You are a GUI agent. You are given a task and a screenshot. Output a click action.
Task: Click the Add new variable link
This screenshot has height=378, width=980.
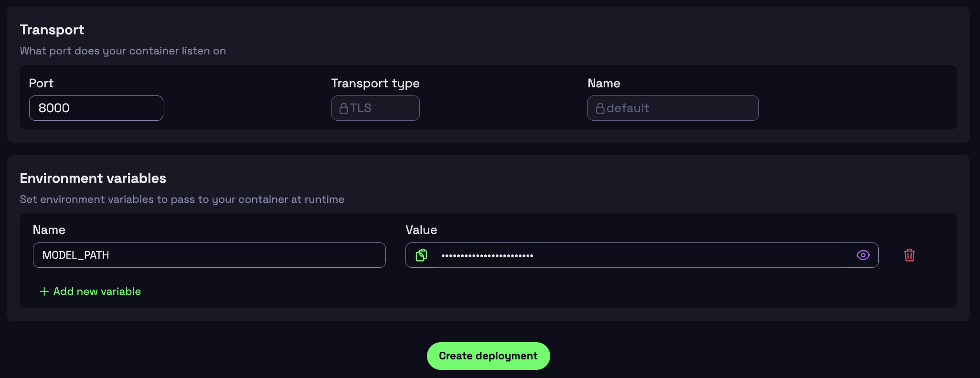tap(97, 292)
